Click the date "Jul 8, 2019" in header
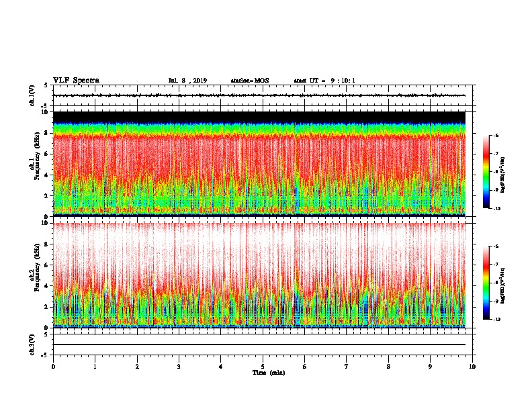The image size is (532, 411). pos(187,81)
